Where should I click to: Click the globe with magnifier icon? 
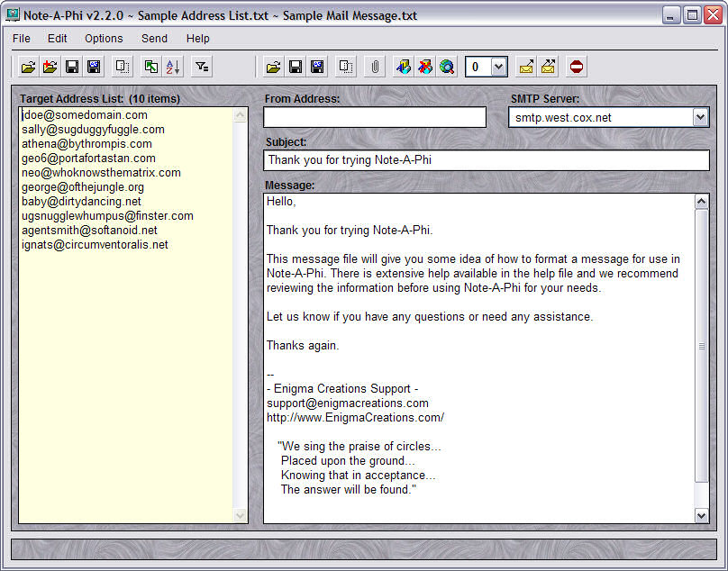[x=447, y=67]
